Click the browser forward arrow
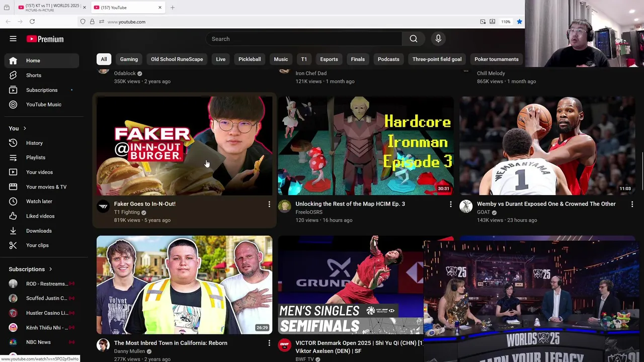Viewport: 644px width, 362px height. (20, 22)
